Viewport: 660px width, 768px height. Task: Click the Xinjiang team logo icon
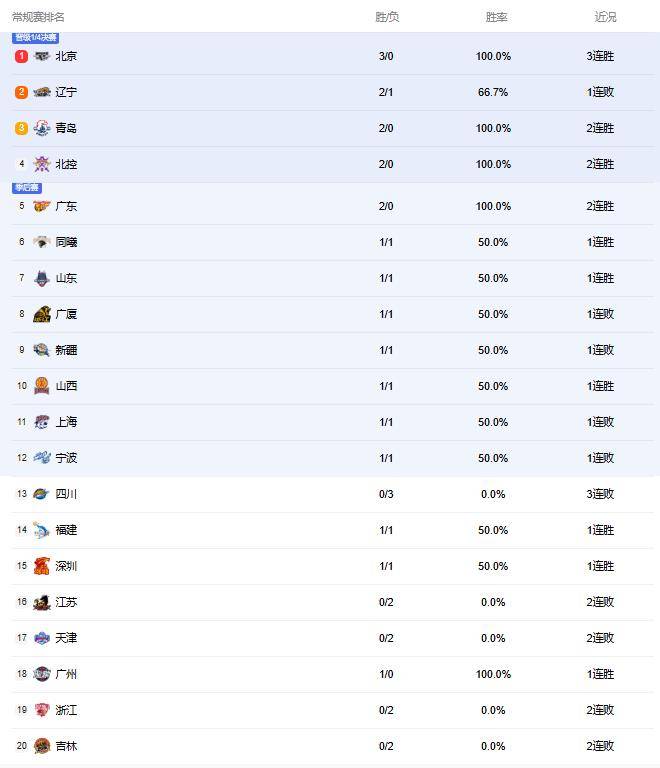41,350
